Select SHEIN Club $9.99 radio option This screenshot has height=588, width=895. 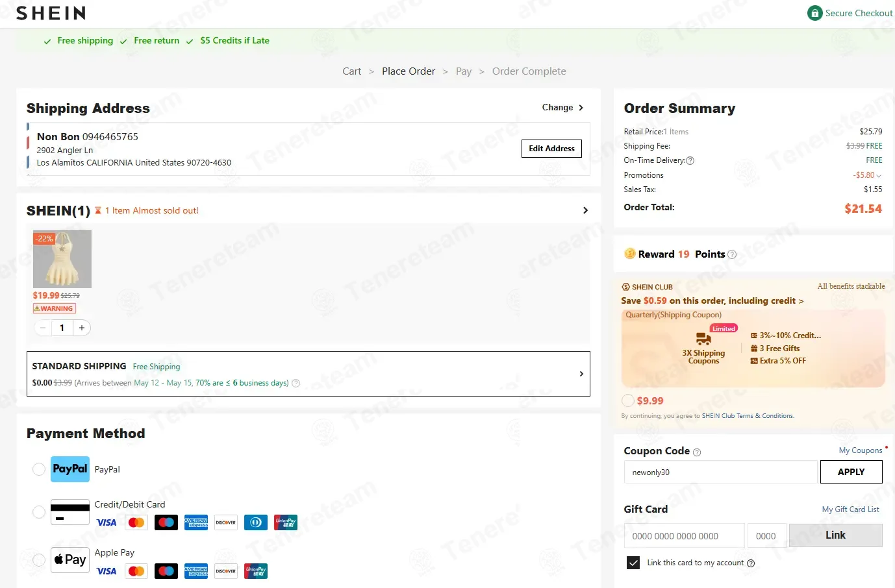tap(628, 400)
